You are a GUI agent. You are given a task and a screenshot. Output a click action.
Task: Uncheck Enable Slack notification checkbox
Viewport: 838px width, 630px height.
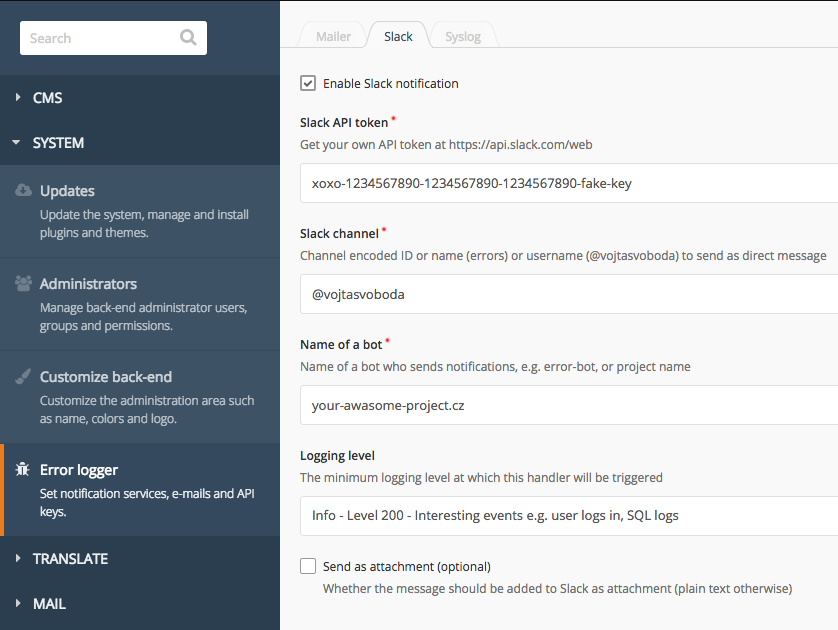tap(308, 83)
